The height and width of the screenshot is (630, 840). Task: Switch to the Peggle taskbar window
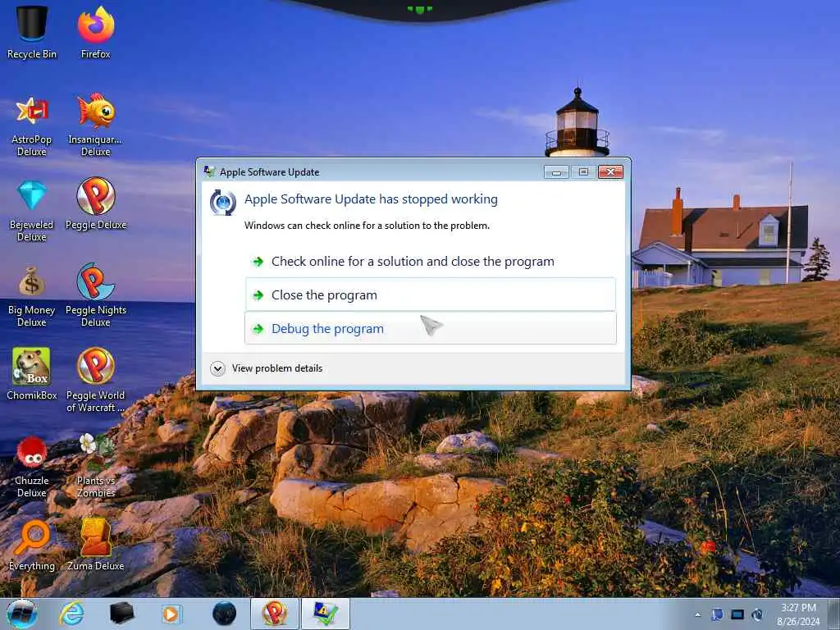275,614
